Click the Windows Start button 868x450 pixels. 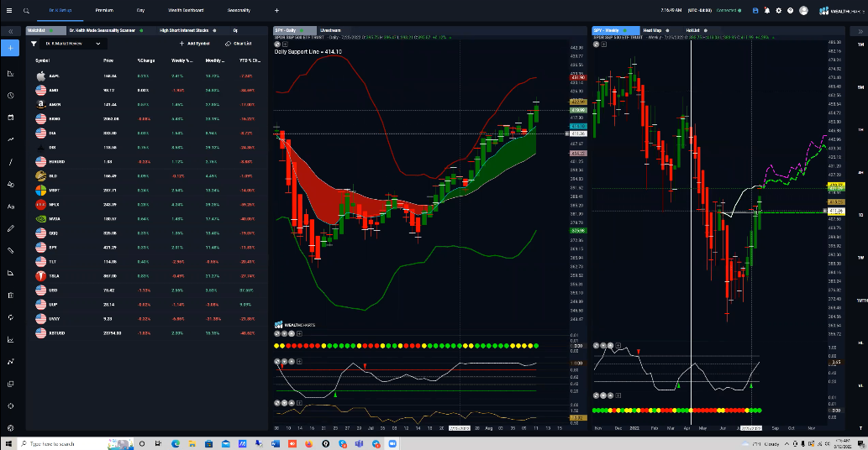point(8,444)
